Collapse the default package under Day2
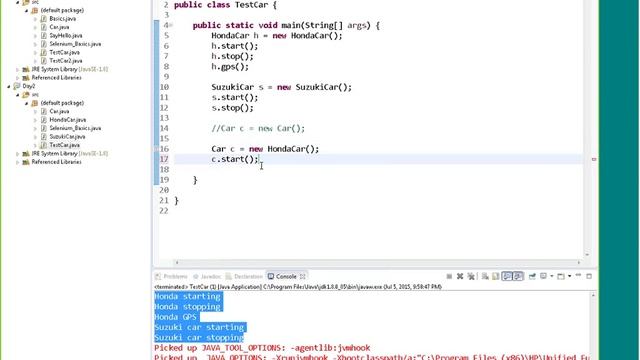Screen dimensions: 640x360 tap(27, 103)
